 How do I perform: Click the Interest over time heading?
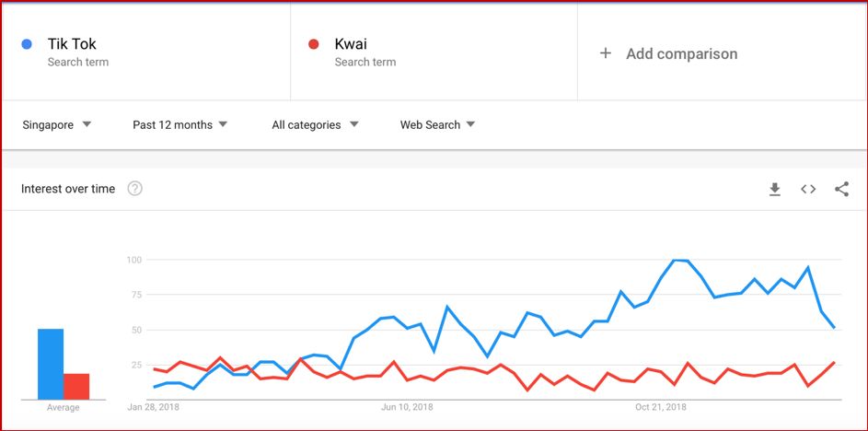click(x=68, y=189)
